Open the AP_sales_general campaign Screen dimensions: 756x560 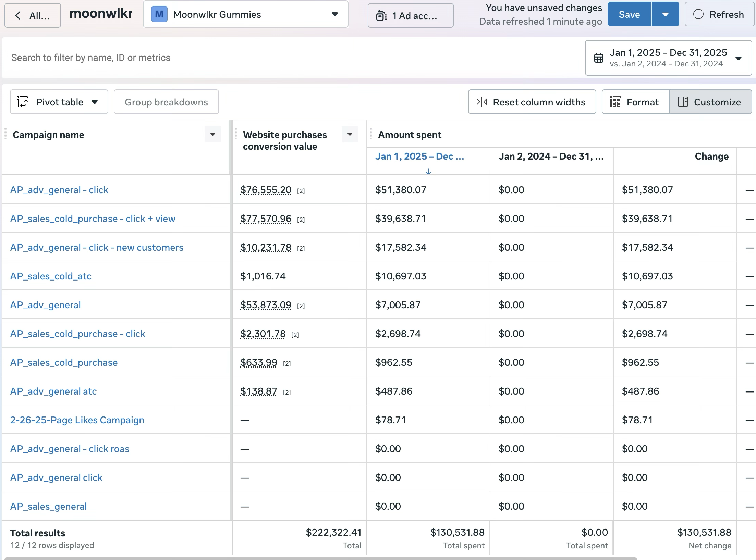click(x=48, y=506)
